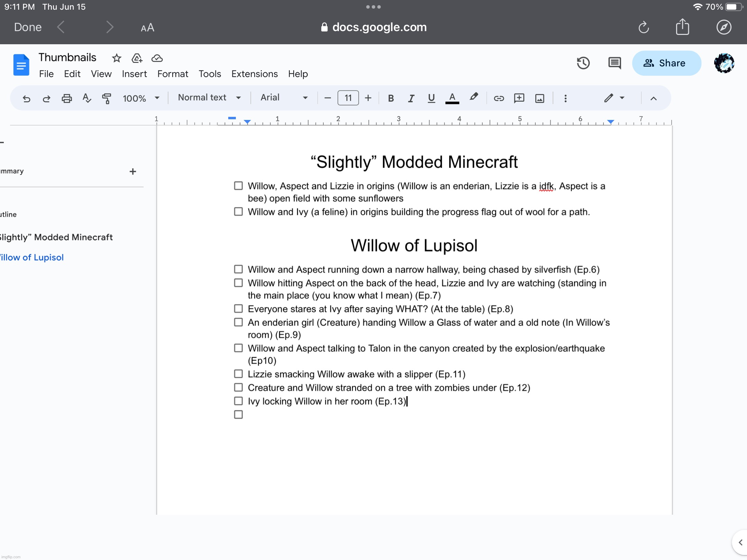747x560 pixels.
Task: Click the font size field showing 11
Action: pyautogui.click(x=348, y=98)
